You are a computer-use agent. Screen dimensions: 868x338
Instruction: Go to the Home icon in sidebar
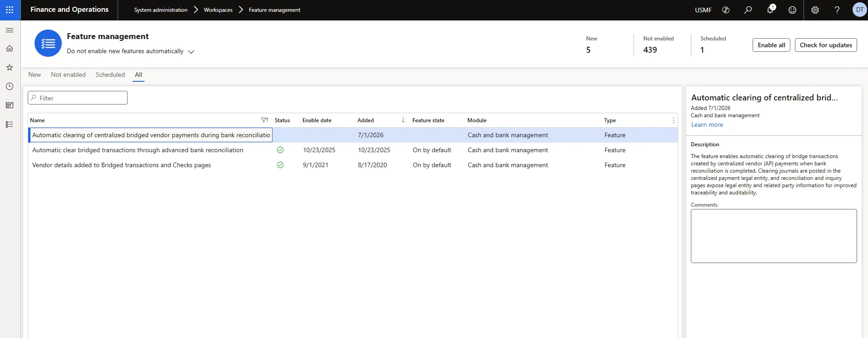click(x=10, y=49)
